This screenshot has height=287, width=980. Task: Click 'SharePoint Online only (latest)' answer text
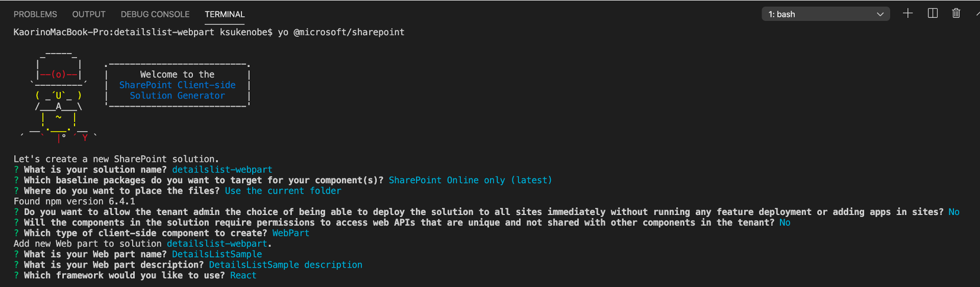click(470, 180)
